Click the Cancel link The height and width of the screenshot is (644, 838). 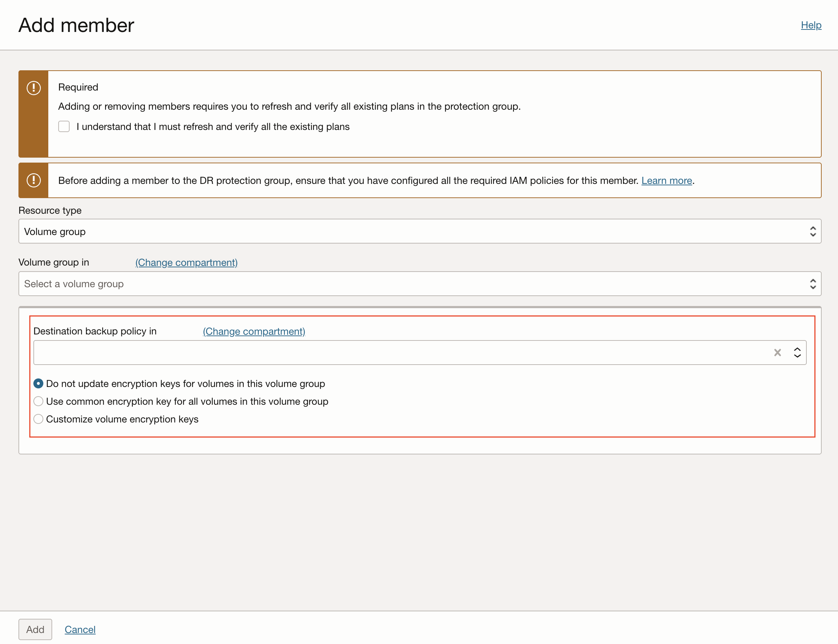coord(80,629)
